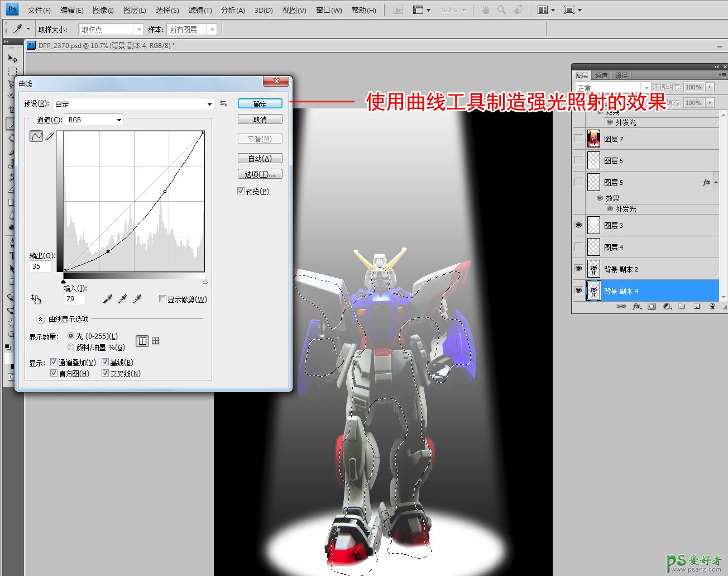Select the pencil draw-curve tool
Screen dimensions: 728x576
pyautogui.click(x=50, y=136)
